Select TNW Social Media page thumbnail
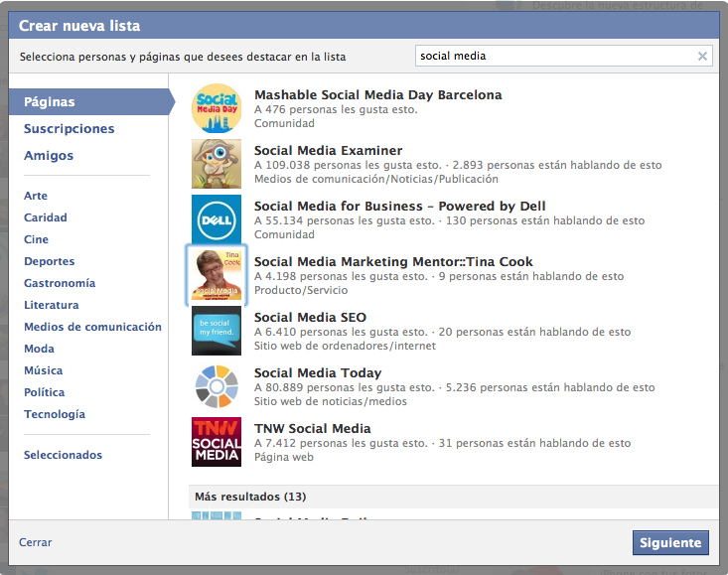This screenshot has width=728, height=575. coord(217,442)
